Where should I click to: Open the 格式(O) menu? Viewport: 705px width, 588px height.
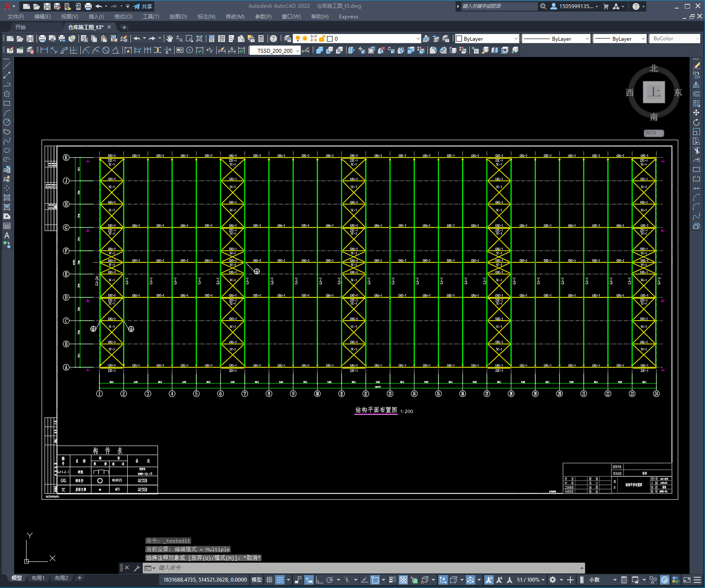(x=123, y=17)
